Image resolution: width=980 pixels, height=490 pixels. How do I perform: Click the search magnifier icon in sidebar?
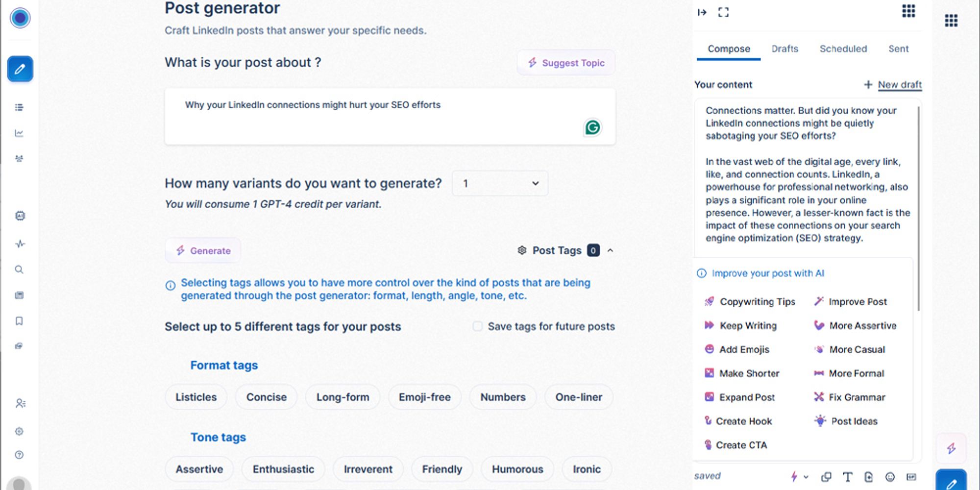tap(19, 269)
